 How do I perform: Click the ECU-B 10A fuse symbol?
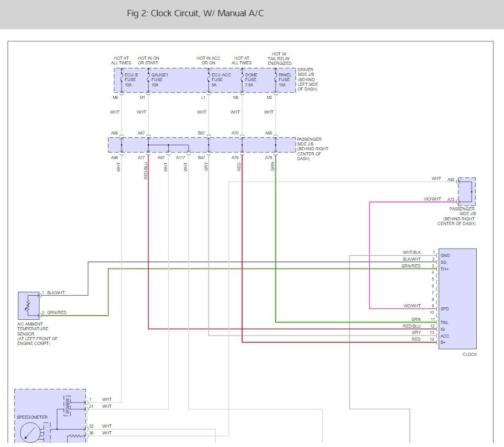[122, 80]
